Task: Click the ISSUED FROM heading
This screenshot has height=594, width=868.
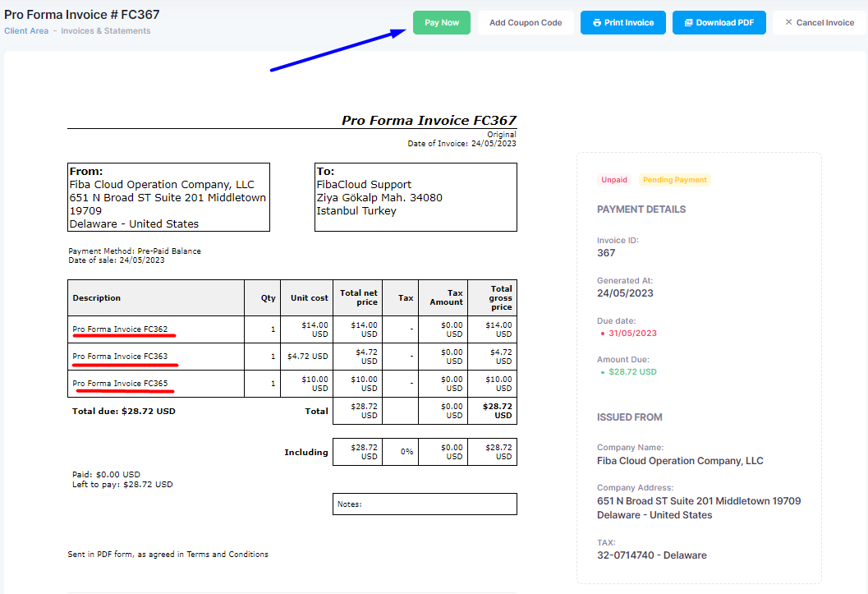Action: coord(629,417)
